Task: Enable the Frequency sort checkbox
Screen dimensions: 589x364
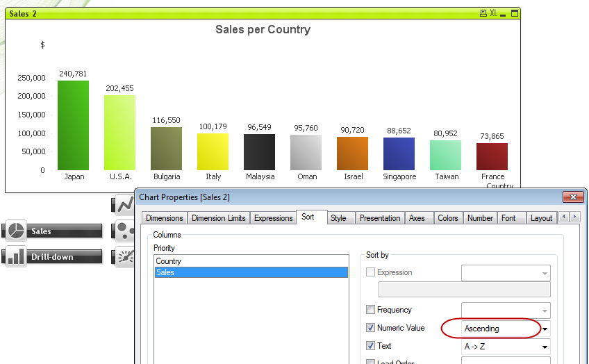Action: [x=371, y=310]
